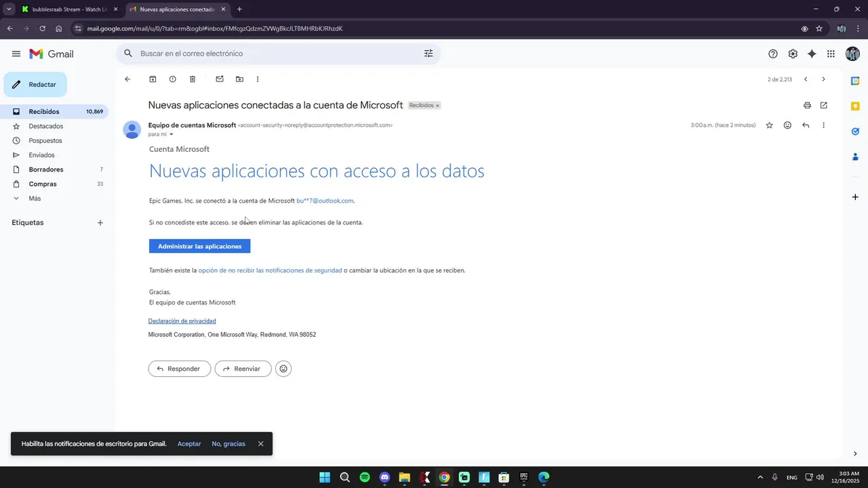The height and width of the screenshot is (488, 868).
Task: Open Google Tasks side panel
Action: [855, 131]
